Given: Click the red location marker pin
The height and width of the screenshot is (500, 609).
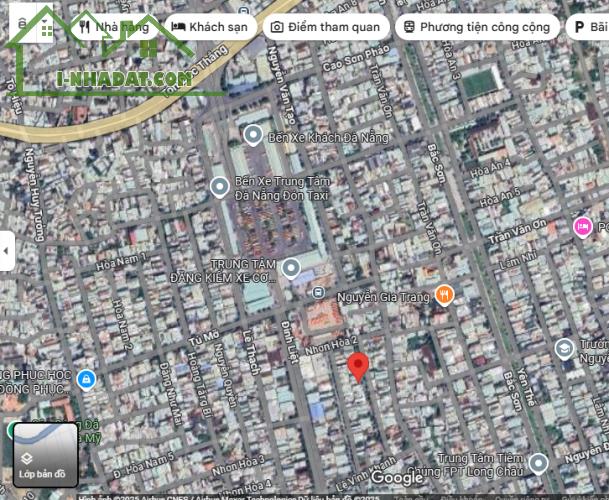Looking at the screenshot, I should tap(358, 368).
